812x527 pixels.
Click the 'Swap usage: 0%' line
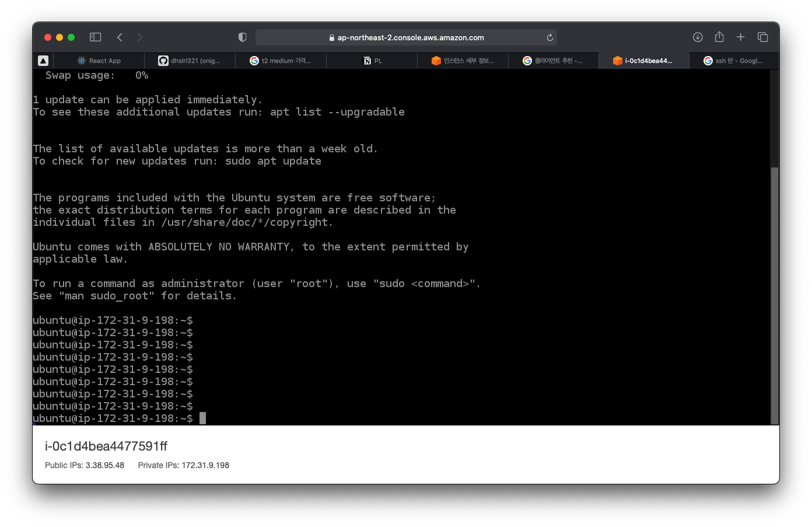(x=97, y=75)
